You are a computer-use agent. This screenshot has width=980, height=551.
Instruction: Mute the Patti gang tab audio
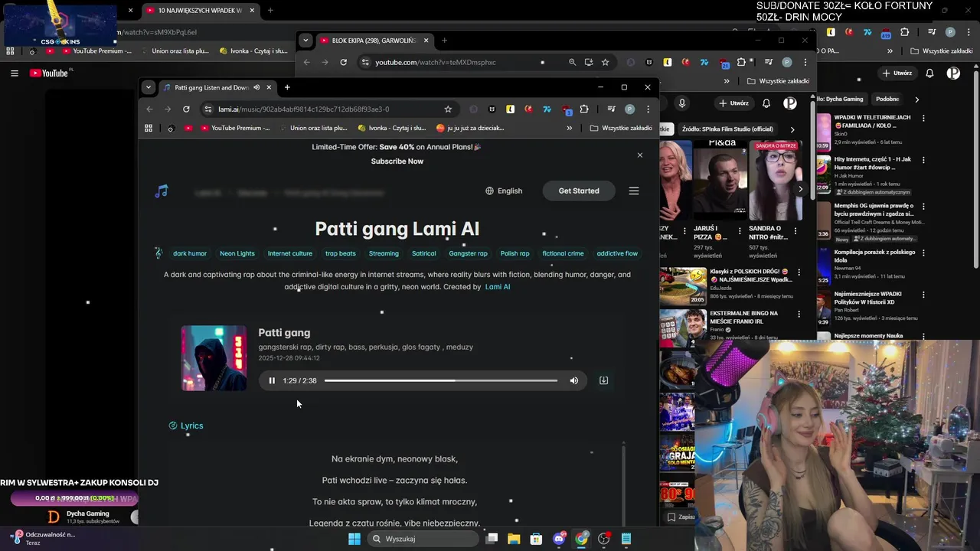pyautogui.click(x=256, y=87)
